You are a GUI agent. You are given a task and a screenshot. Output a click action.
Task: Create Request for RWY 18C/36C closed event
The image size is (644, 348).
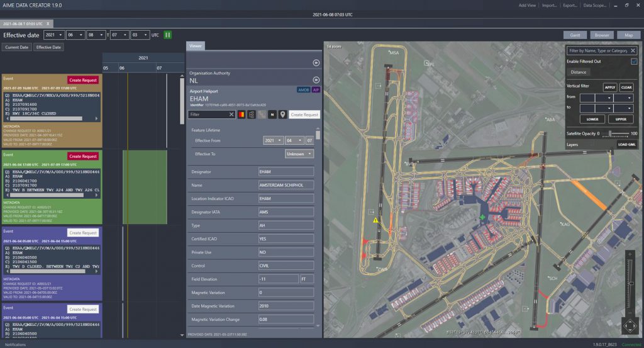tap(83, 80)
